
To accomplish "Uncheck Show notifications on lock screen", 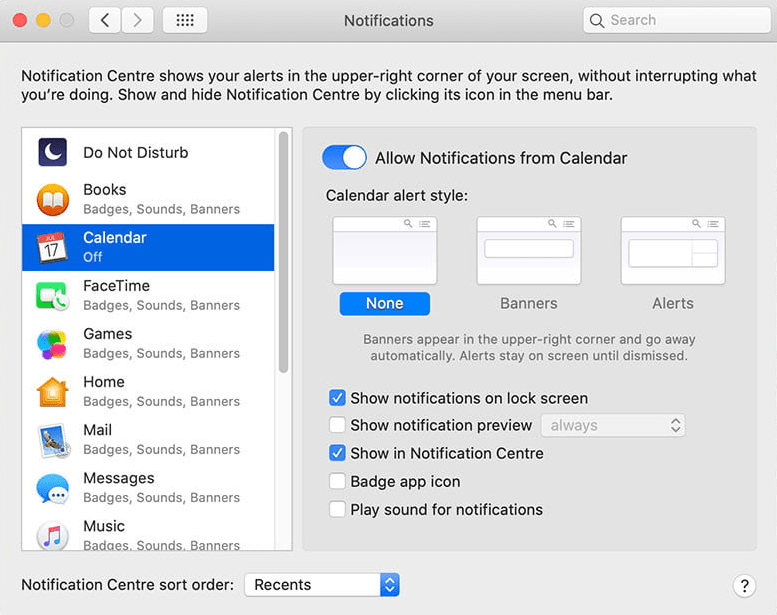I will pyautogui.click(x=337, y=397).
